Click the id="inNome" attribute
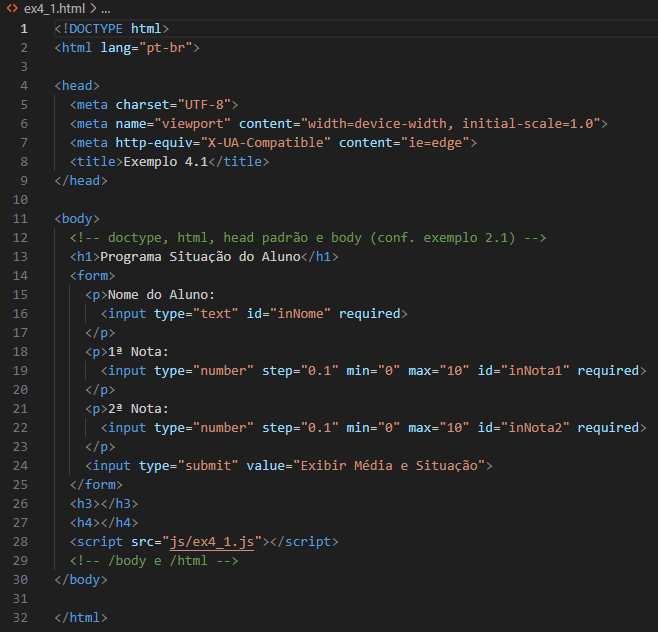This screenshot has height=632, width=658. 289,314
